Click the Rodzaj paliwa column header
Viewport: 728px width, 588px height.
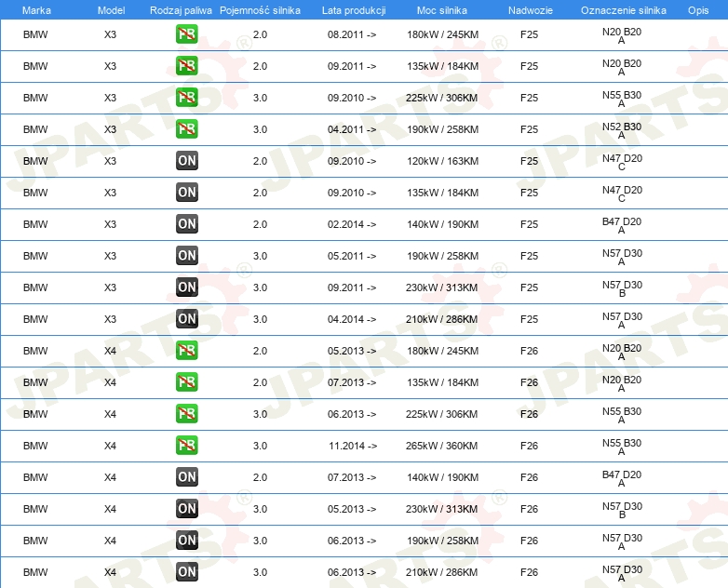coord(181,10)
